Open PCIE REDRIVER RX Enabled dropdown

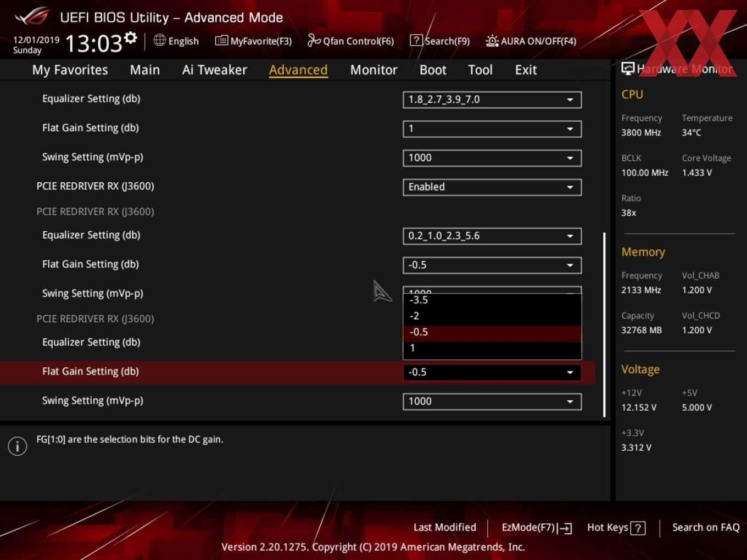(492, 187)
